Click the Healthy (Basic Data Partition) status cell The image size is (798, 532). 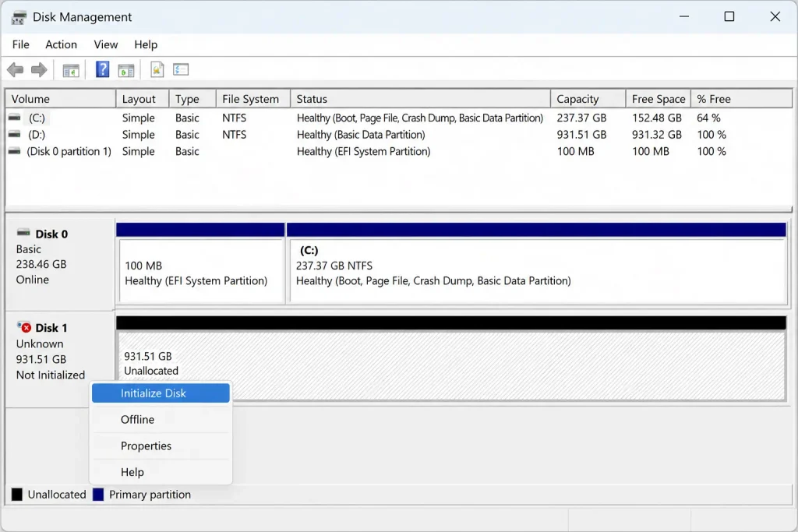coord(361,134)
